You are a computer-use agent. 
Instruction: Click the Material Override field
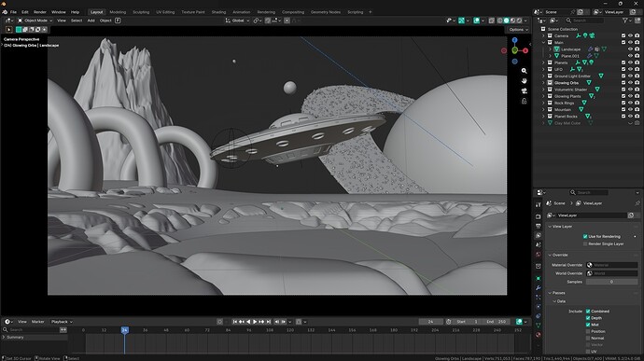[612, 265]
